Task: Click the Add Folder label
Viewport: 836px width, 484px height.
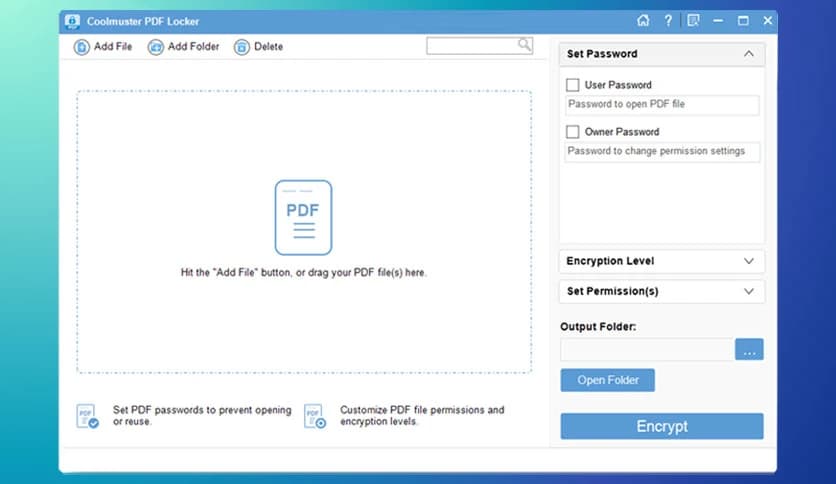Action: point(194,46)
